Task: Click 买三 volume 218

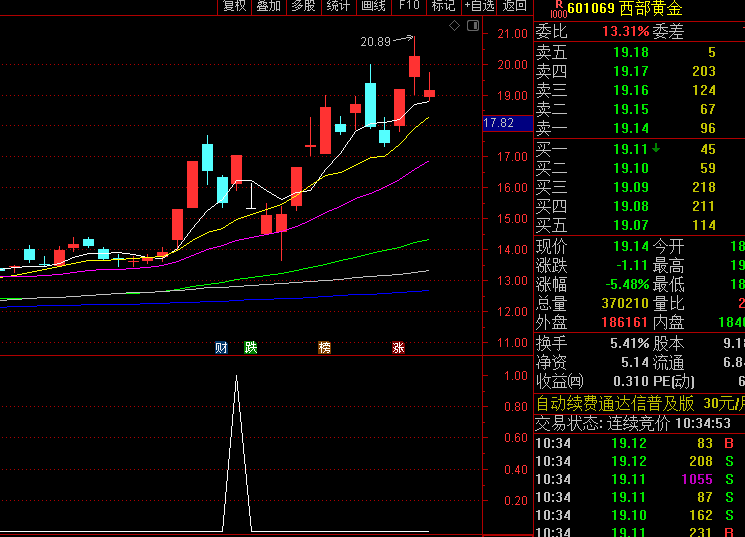Action: (x=704, y=187)
